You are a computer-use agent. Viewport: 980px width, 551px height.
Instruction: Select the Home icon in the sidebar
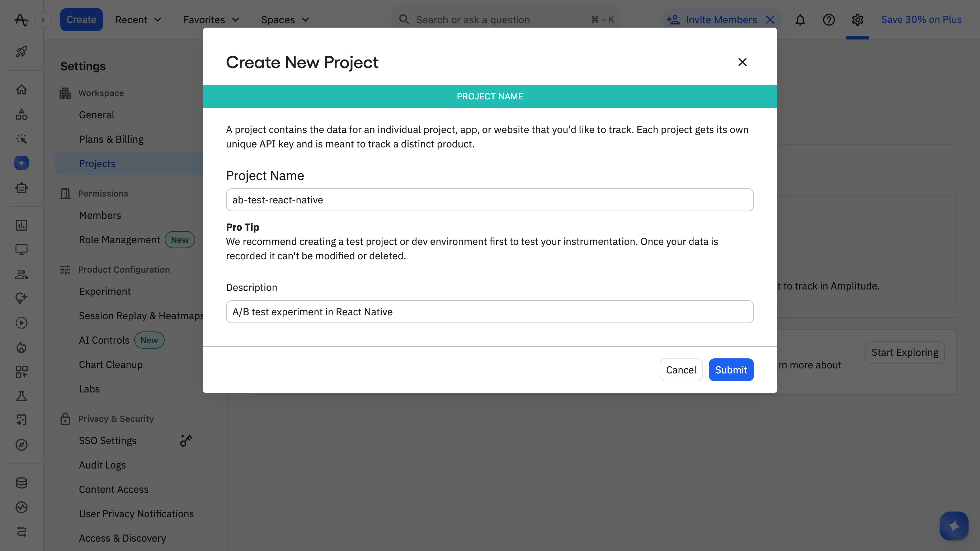(22, 89)
